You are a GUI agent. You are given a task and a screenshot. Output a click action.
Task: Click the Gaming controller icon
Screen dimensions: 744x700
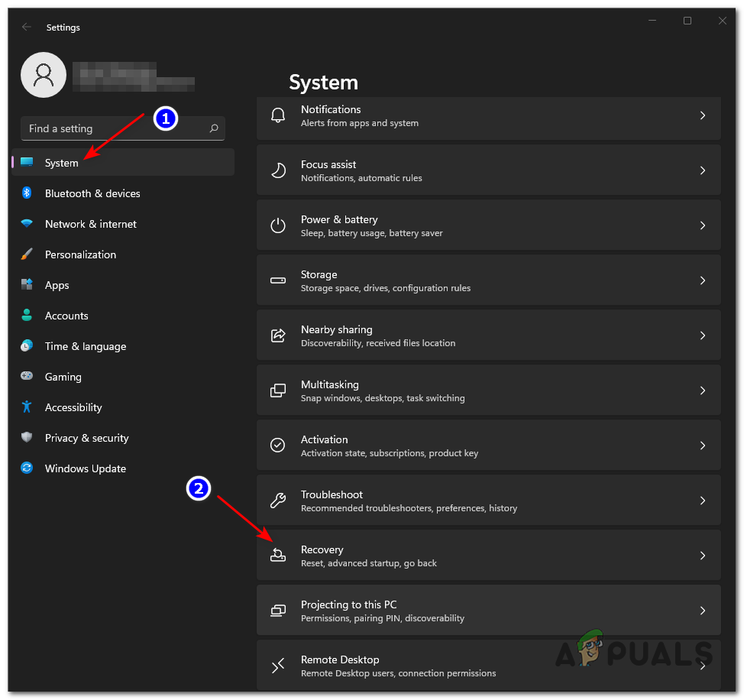27,376
